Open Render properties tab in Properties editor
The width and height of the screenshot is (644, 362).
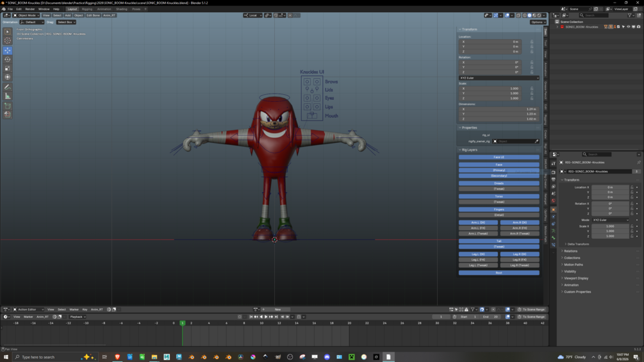pyautogui.click(x=554, y=172)
